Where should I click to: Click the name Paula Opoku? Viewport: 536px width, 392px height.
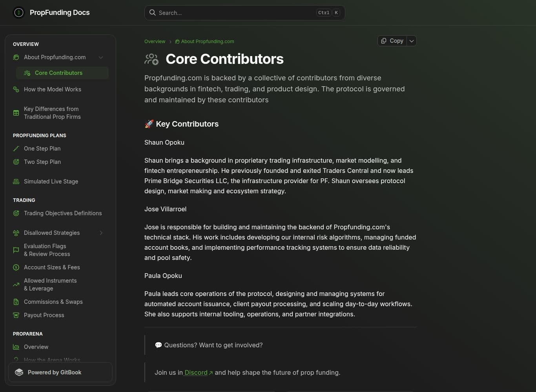163,276
